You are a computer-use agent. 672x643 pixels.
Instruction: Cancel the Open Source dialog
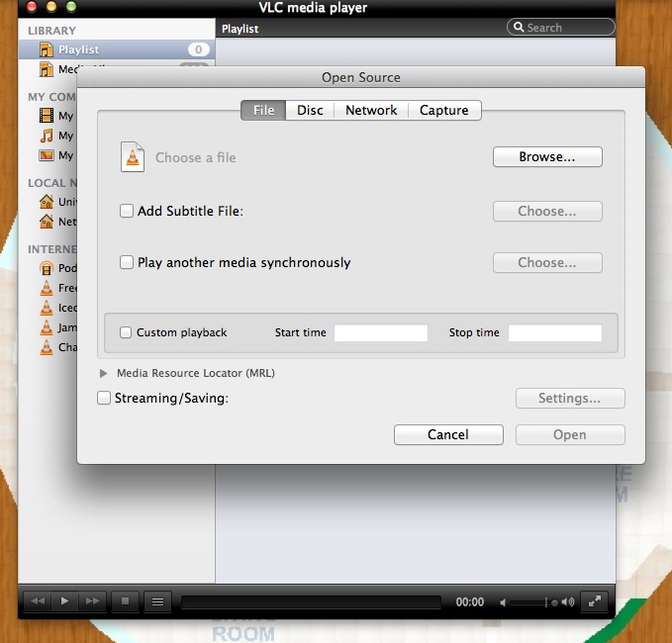click(x=448, y=435)
